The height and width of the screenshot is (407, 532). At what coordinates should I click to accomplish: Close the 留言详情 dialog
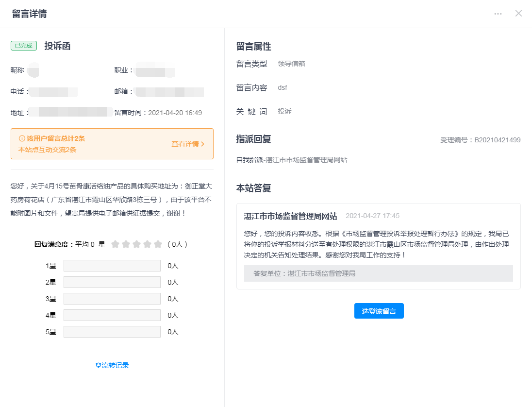518,14
